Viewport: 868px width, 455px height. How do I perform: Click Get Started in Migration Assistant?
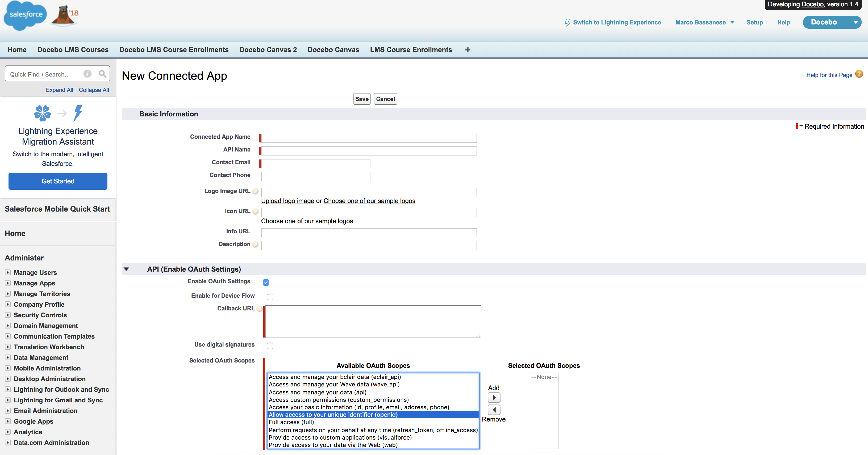pos(58,181)
